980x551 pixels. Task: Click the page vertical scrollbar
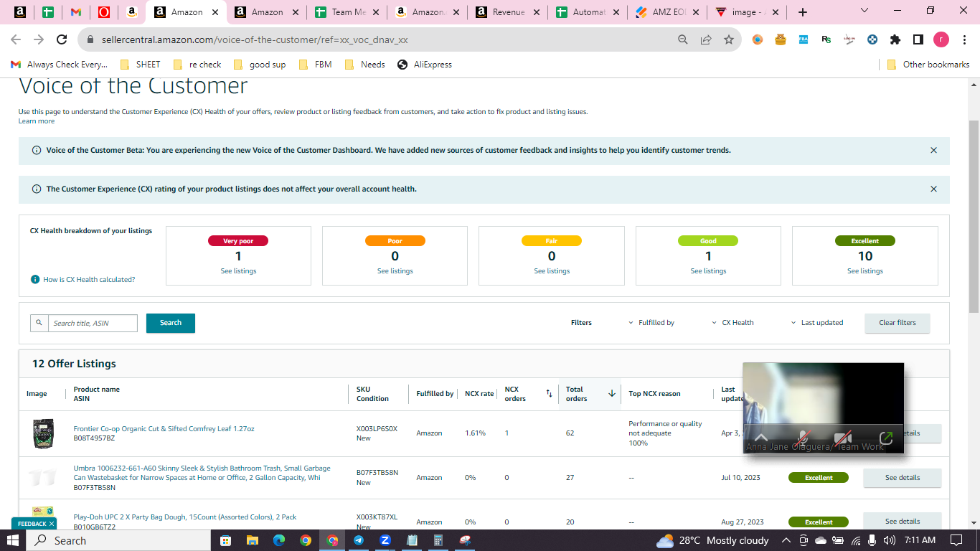[974, 215]
